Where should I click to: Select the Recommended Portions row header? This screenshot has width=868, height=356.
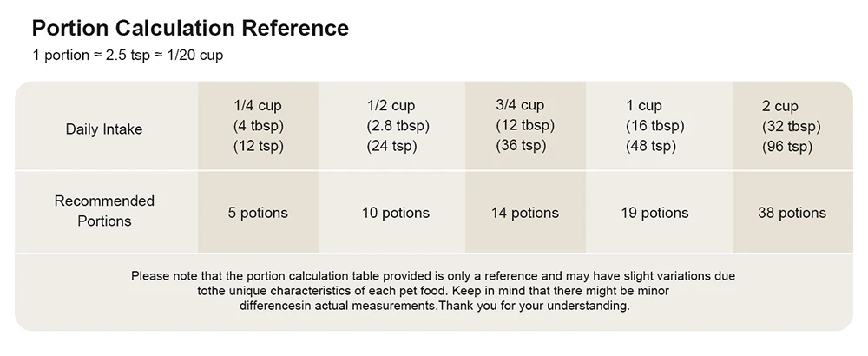click(x=104, y=211)
